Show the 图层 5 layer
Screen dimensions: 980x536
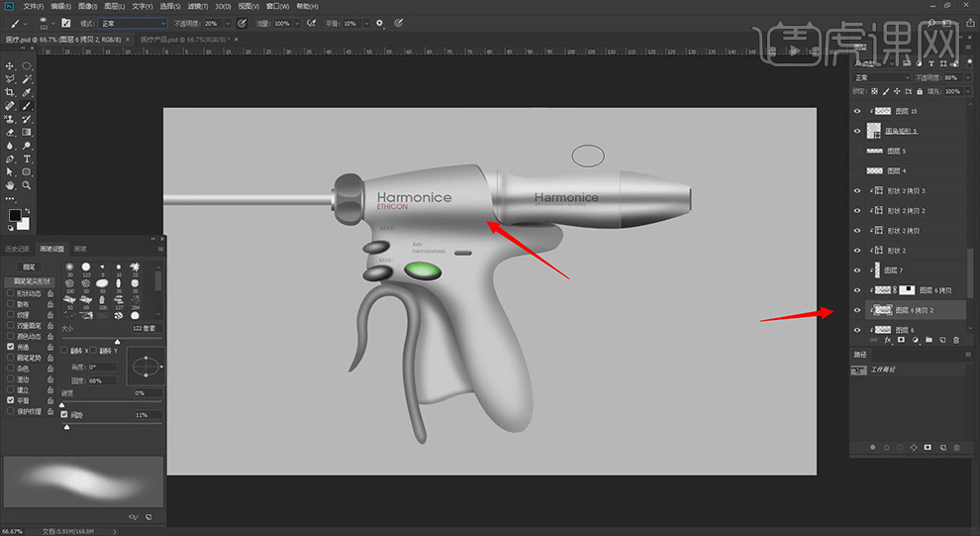click(x=857, y=151)
